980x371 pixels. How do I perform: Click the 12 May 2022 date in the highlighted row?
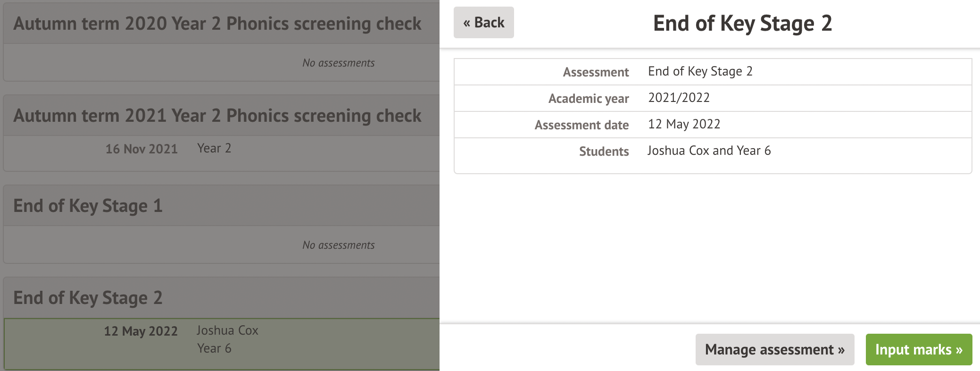click(141, 331)
